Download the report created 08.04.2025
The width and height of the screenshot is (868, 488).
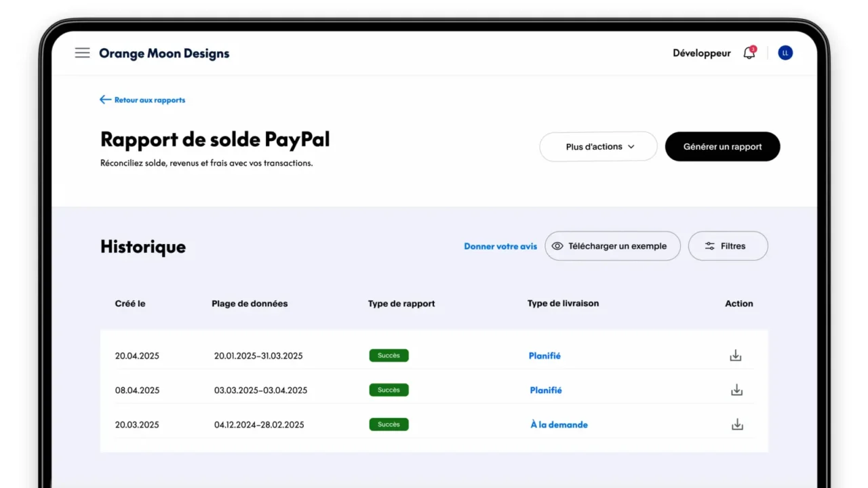tap(737, 390)
